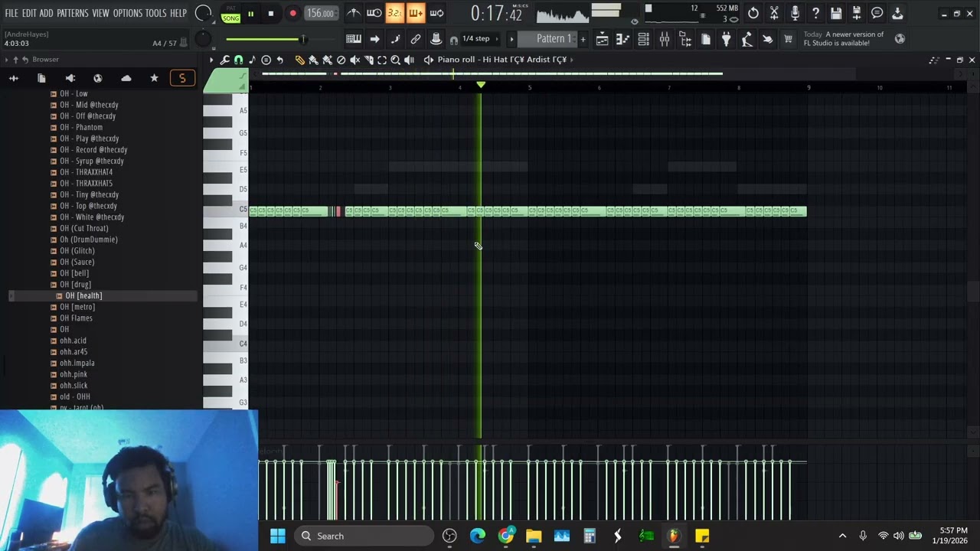Toggle Pat/Song mode switch
This screenshot has height=551, width=980.
tap(230, 14)
